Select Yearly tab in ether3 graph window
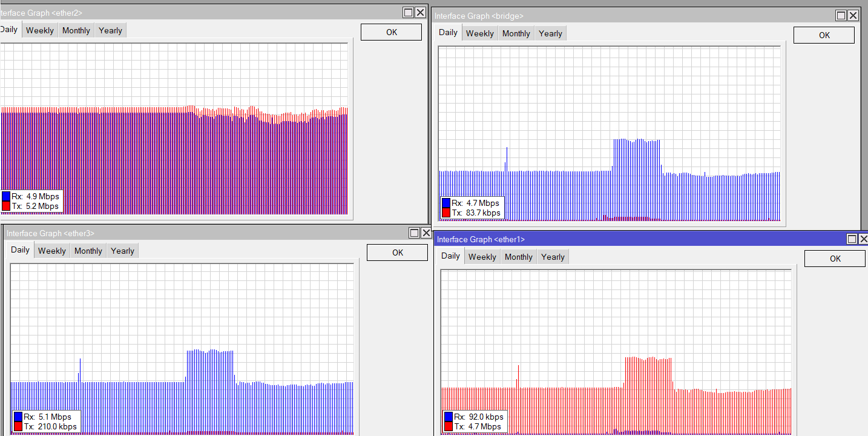Image resolution: width=868 pixels, height=436 pixels. pyautogui.click(x=122, y=251)
